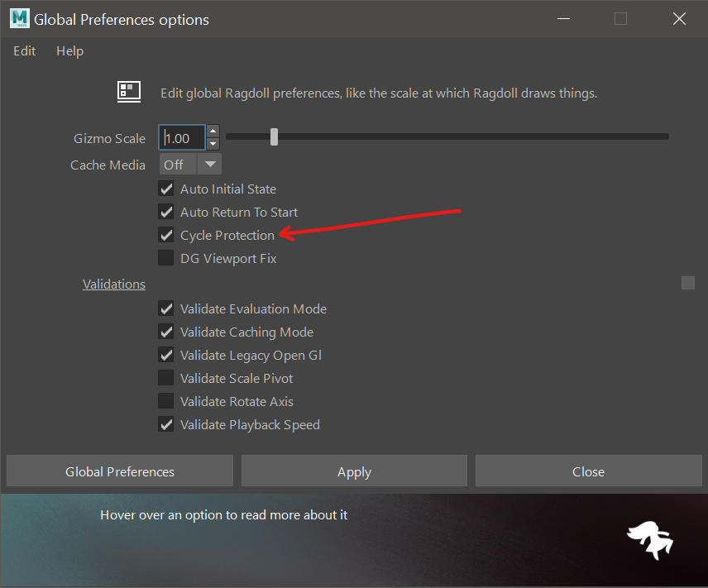Click the Ragdoll running figure logo
This screenshot has height=588, width=708.
coord(649,539)
